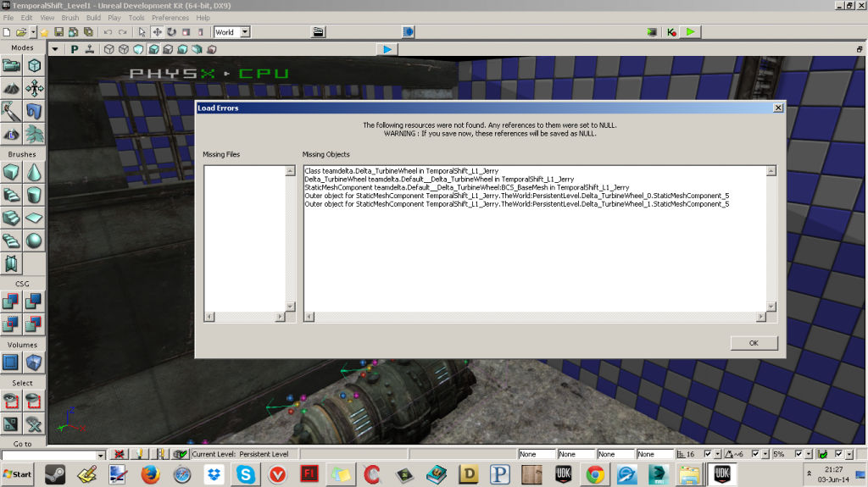The image size is (868, 487).
Task: Create a Linear Staircase builder brush
Action: coord(11,218)
